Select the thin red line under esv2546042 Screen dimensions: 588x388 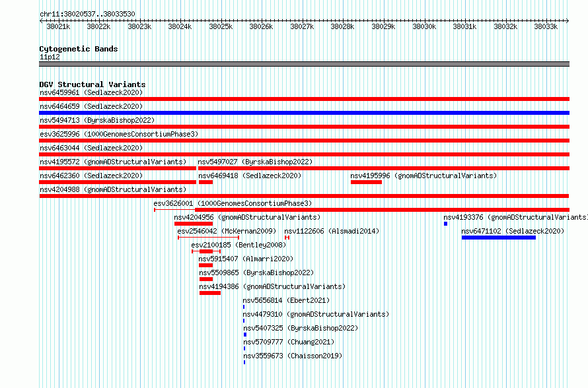point(209,238)
